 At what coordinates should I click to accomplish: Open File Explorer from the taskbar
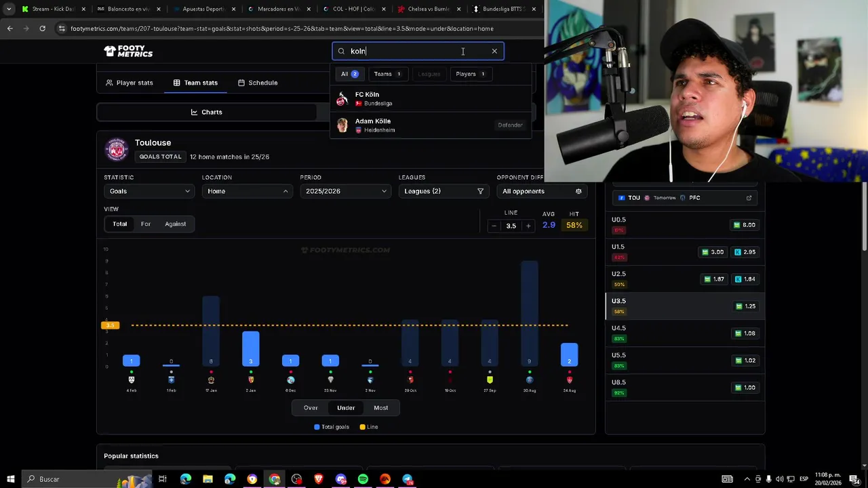pyautogui.click(x=208, y=479)
